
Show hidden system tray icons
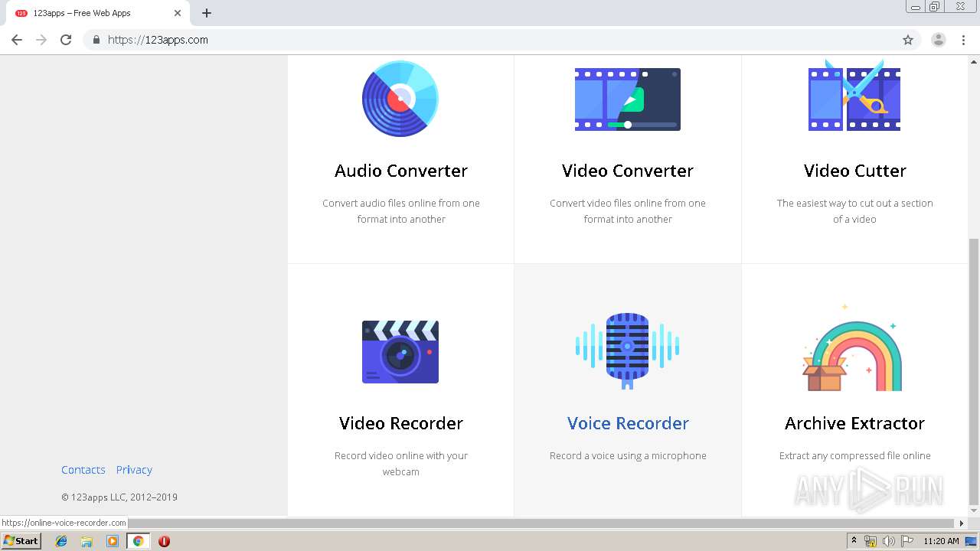(x=854, y=541)
